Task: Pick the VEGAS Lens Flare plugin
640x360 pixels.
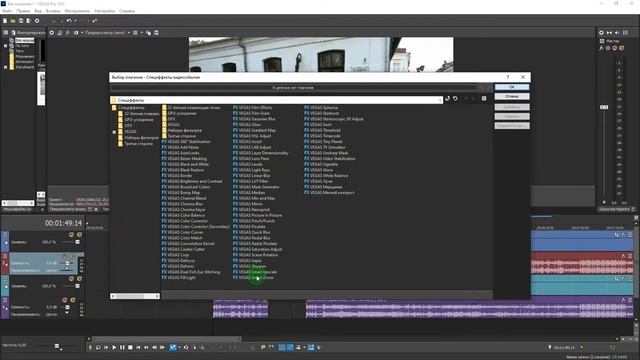Action: [251, 158]
